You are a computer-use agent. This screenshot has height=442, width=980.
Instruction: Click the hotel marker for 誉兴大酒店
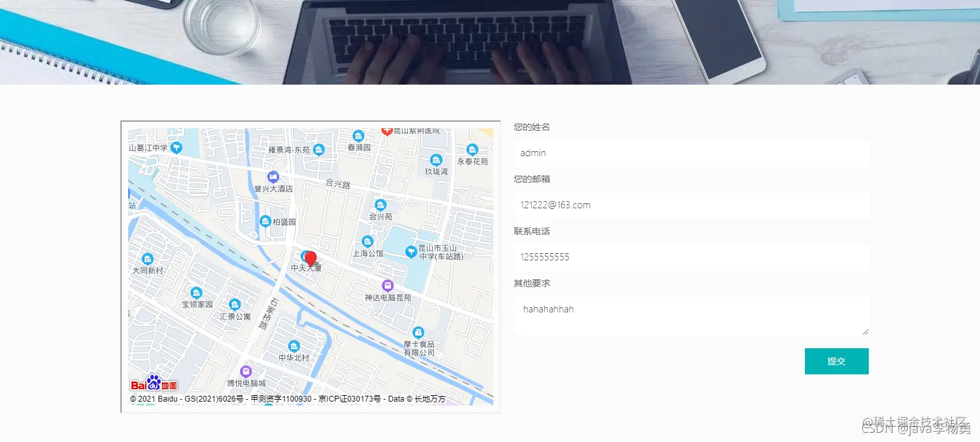273,176
